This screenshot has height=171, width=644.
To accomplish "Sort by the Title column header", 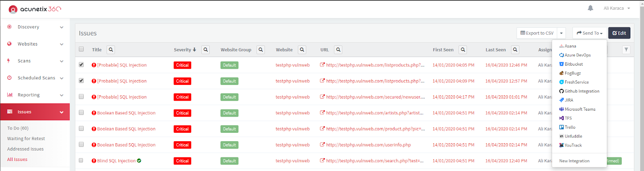I will pos(97,50).
